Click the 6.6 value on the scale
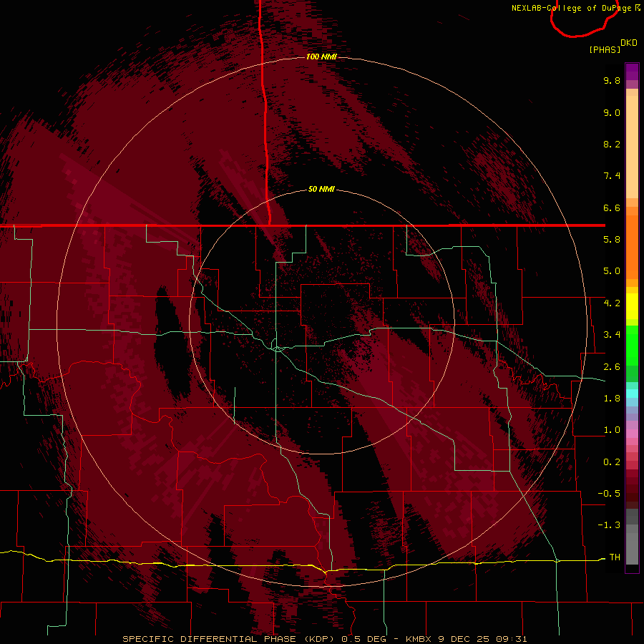Image resolution: width=644 pixels, height=644 pixels. [612, 208]
